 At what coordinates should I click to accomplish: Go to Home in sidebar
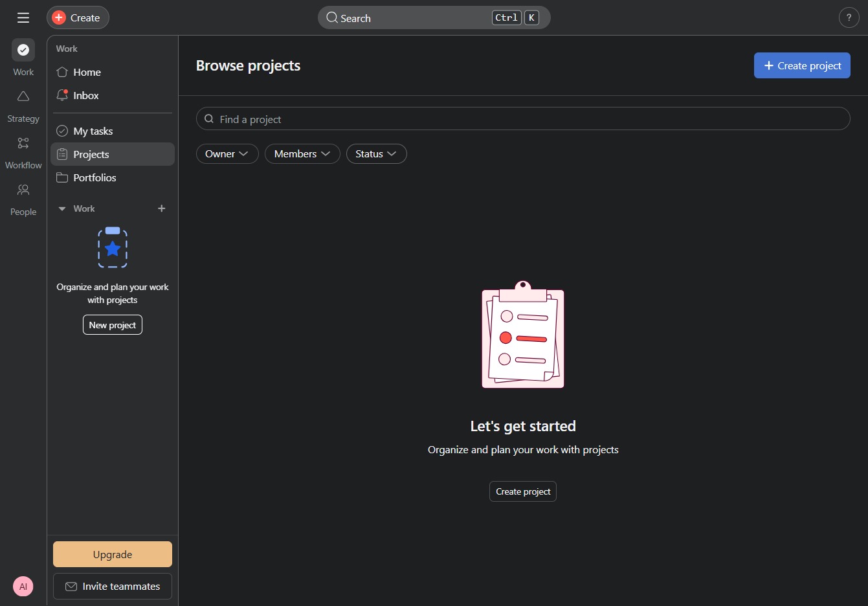coord(113,72)
